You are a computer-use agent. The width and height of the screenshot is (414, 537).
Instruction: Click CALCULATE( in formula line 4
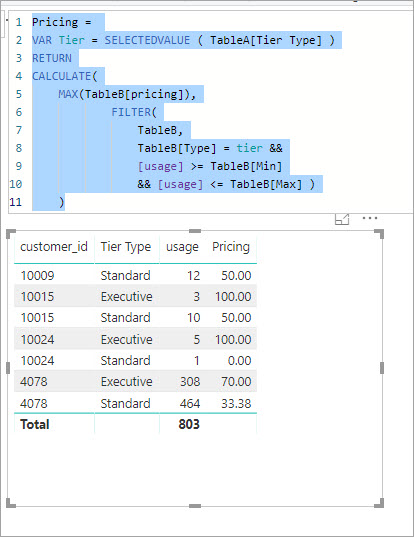pyautogui.click(x=65, y=76)
